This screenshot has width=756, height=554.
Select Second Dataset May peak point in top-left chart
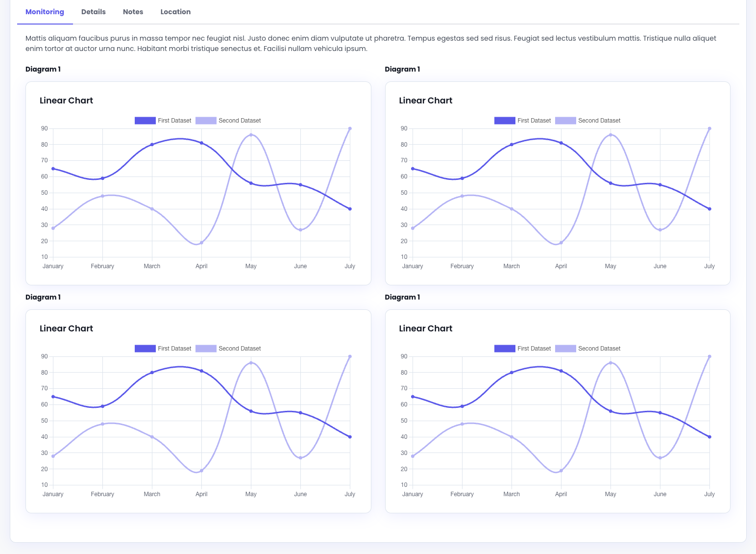(x=251, y=135)
